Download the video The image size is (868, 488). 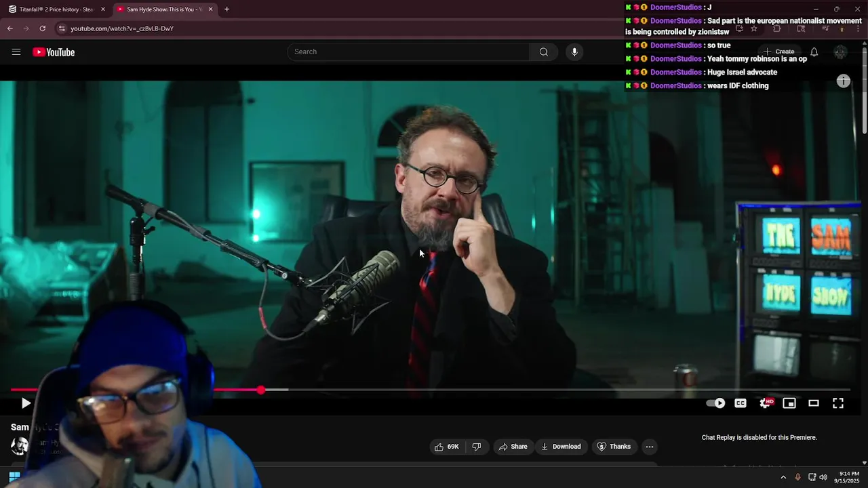click(x=561, y=447)
